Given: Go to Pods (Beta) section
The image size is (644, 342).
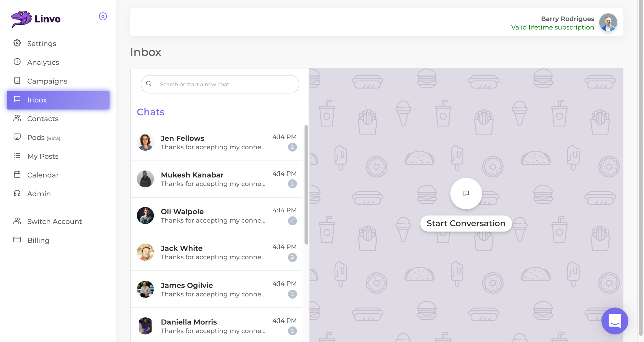Looking at the screenshot, I should click(44, 138).
